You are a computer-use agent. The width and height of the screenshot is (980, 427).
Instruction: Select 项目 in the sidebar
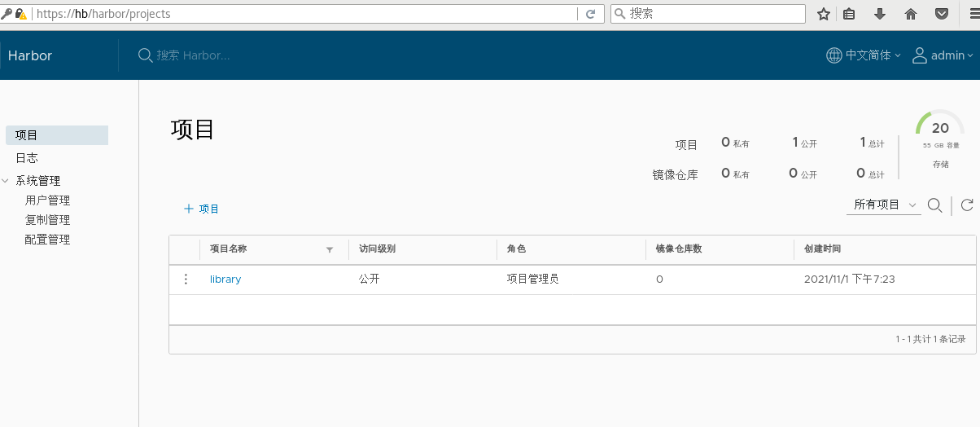[x=57, y=135]
